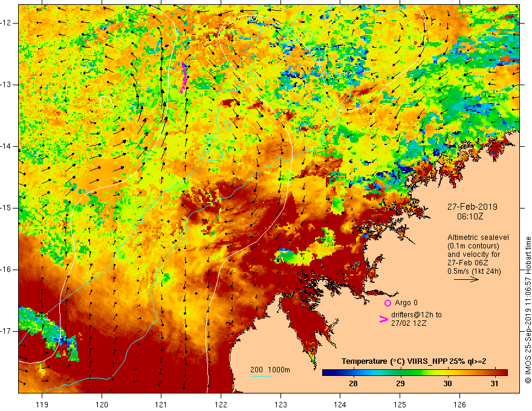
Task: Click the longitude axis label 126
Action: [x=459, y=404]
